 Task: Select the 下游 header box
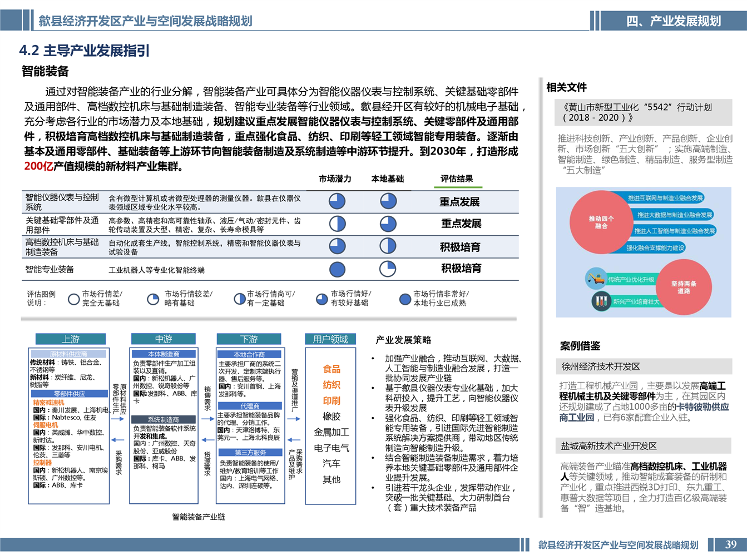click(x=249, y=339)
